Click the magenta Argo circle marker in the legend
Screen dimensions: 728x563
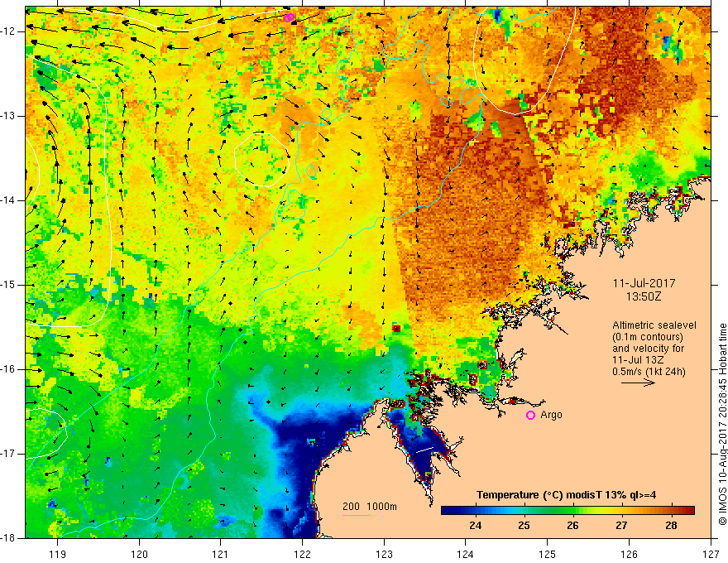click(530, 415)
